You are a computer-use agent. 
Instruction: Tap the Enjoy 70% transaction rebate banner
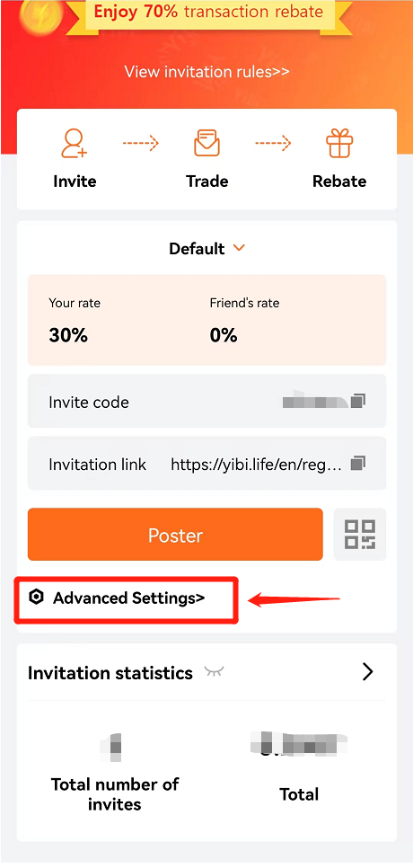[208, 13]
